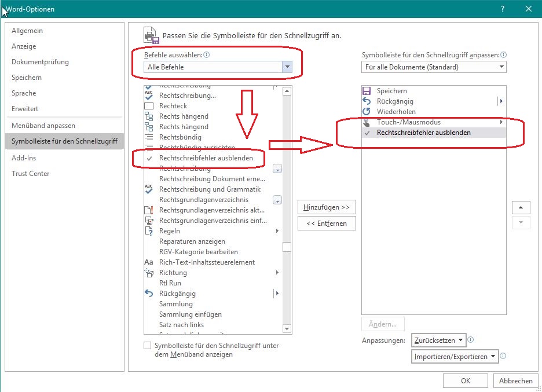Open the Menüband anpassen category

(x=43, y=126)
